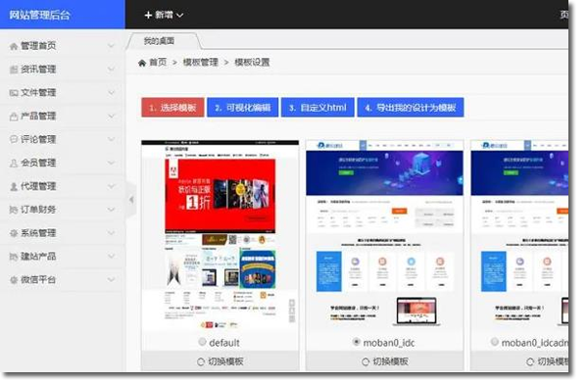Viewport: 588px width, 383px height.
Task: Click 4. 导出我的设计为模板 button
Action: 411,108
